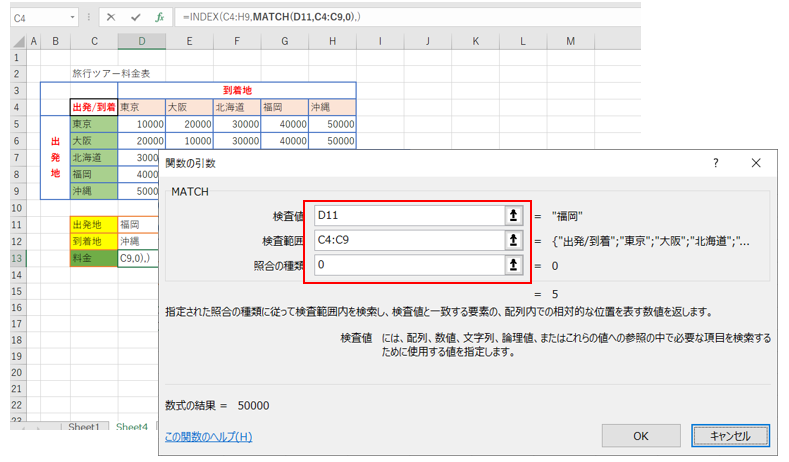This screenshot has width=789, height=462.
Task: Click the 検査範囲 input field containing C4:C9
Action: point(405,240)
